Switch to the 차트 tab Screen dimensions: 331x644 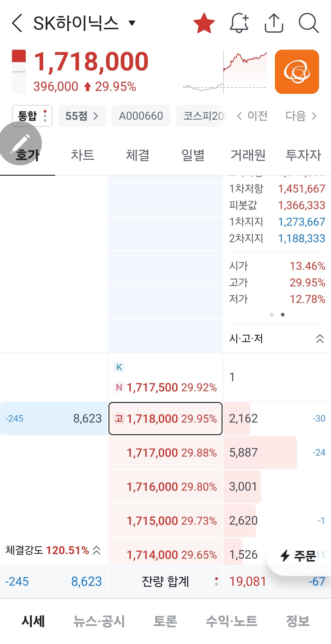[83, 155]
